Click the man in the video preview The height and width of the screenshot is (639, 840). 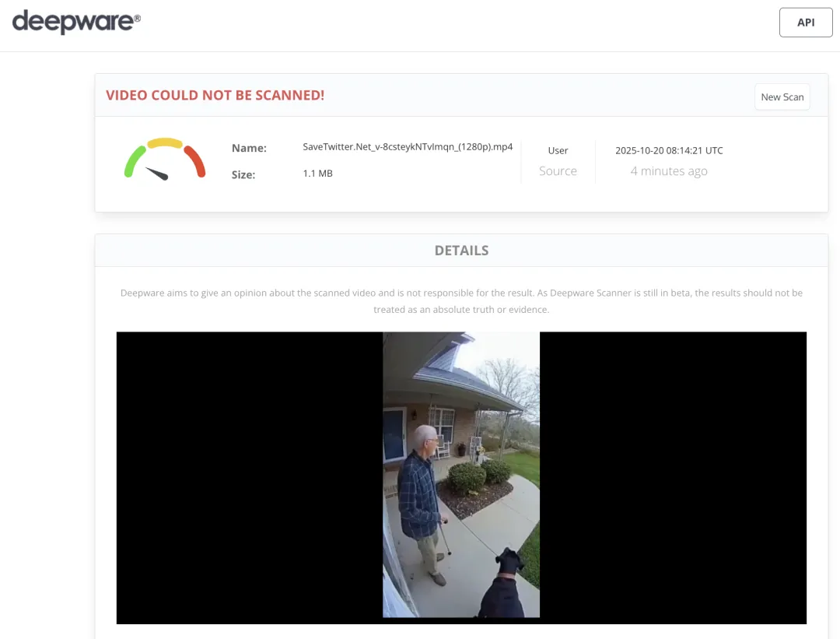422,498
